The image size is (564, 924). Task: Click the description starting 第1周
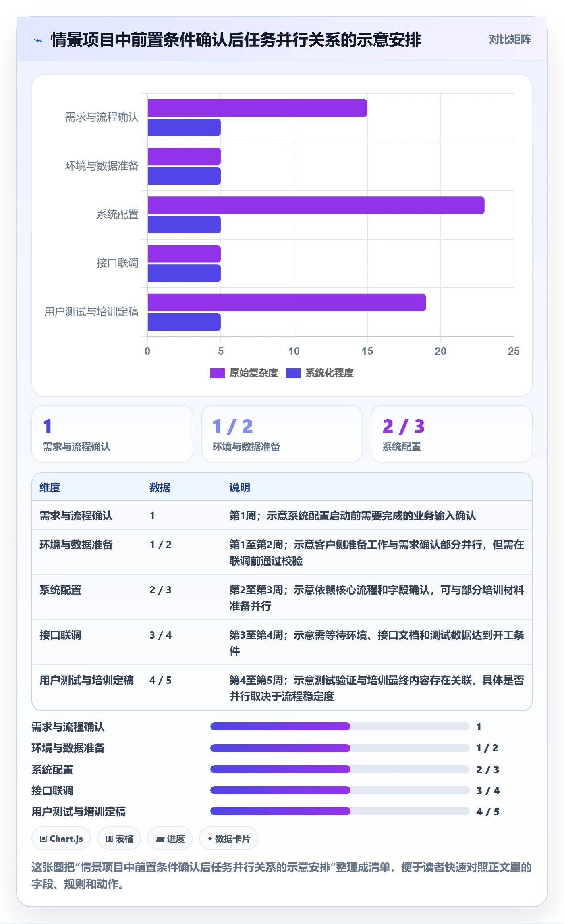(352, 516)
